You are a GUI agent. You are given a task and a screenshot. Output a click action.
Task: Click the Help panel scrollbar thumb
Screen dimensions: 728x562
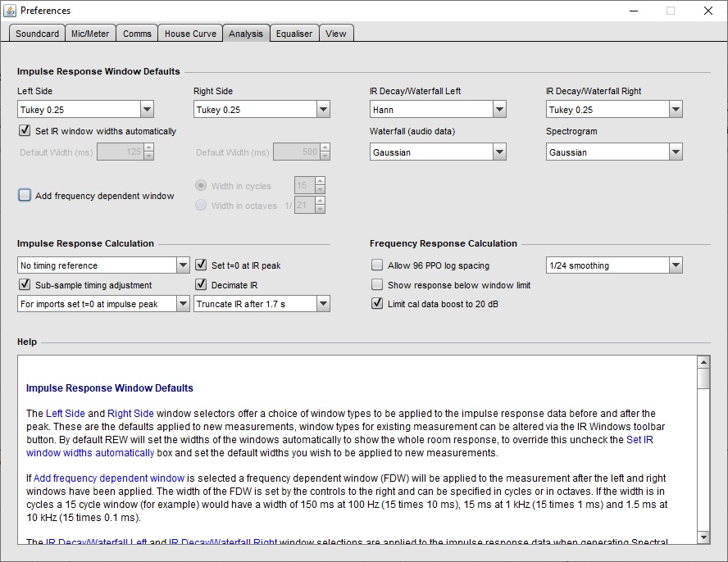point(703,378)
